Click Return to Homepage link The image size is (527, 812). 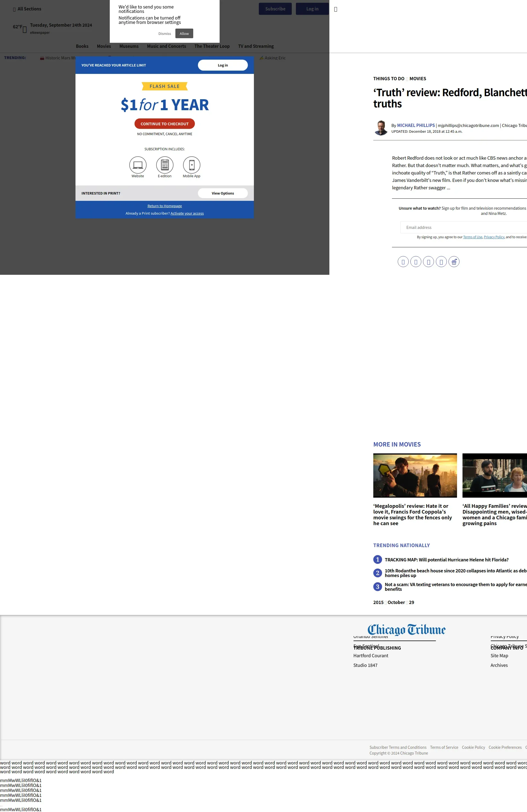click(x=165, y=206)
